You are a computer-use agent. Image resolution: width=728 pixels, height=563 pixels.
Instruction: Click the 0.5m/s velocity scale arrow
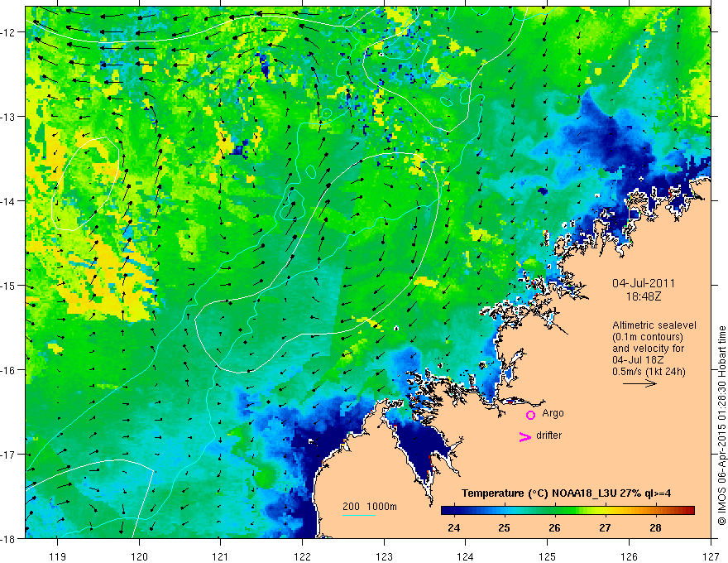click(x=639, y=383)
